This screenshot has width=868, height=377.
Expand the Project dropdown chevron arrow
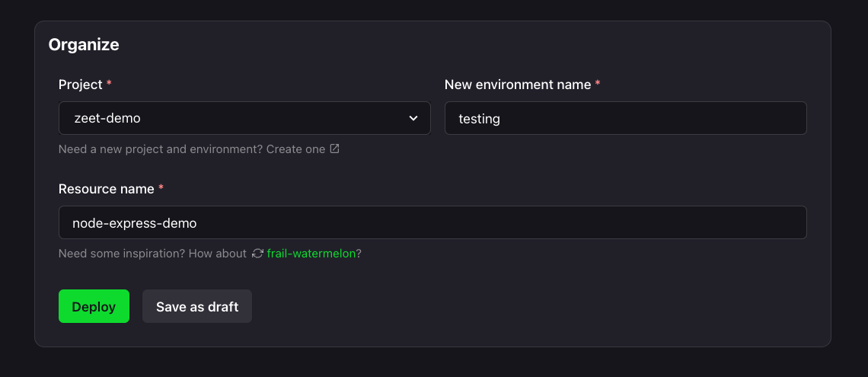413,118
